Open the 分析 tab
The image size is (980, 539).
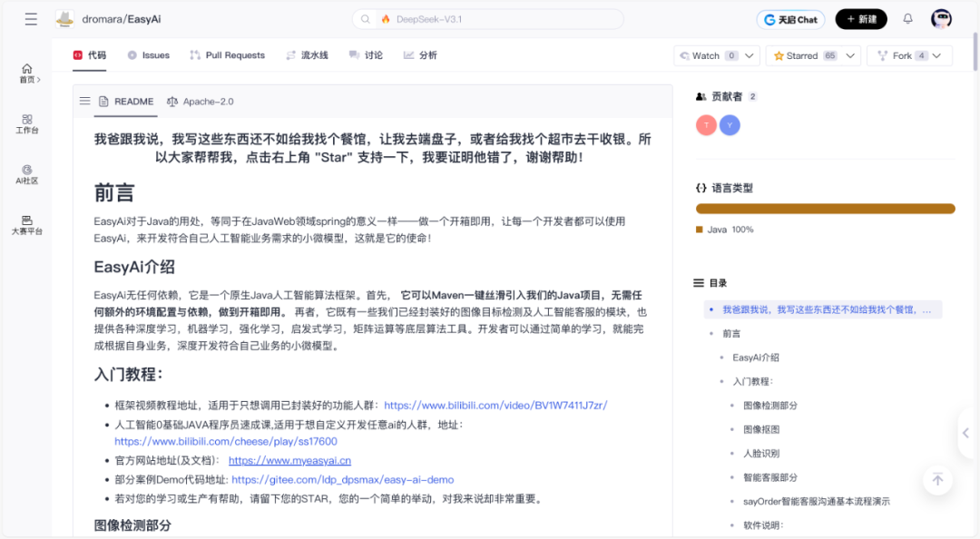click(x=420, y=55)
